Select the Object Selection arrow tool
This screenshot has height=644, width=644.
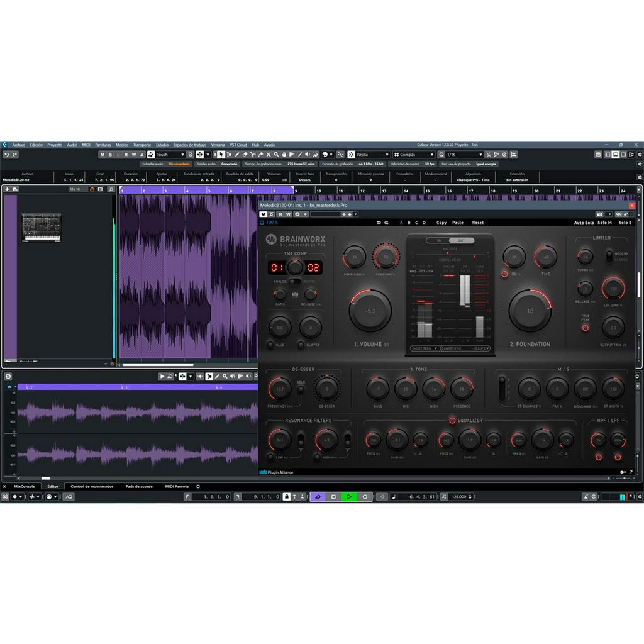(221, 155)
